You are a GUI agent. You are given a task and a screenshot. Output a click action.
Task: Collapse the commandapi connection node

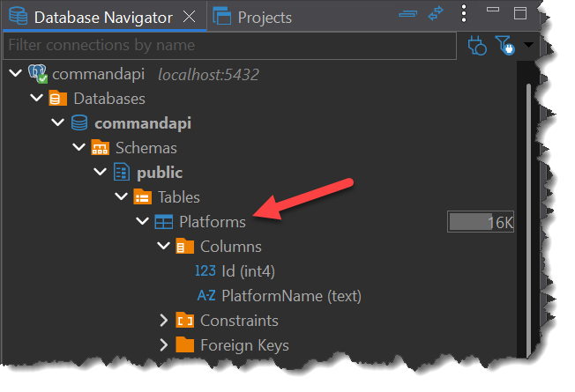pos(15,73)
